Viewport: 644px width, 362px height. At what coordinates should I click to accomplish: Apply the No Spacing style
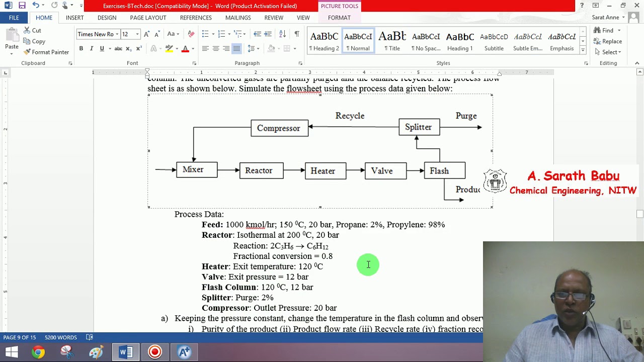tap(426, 41)
